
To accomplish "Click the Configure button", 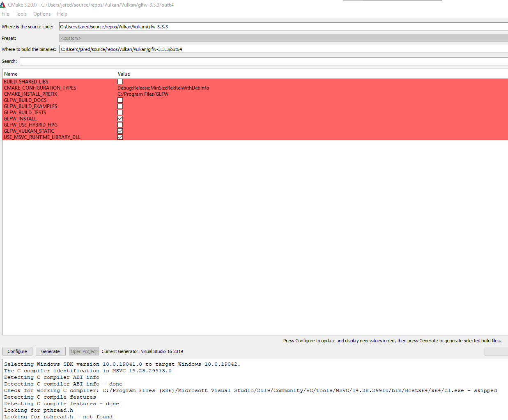I will (17, 351).
